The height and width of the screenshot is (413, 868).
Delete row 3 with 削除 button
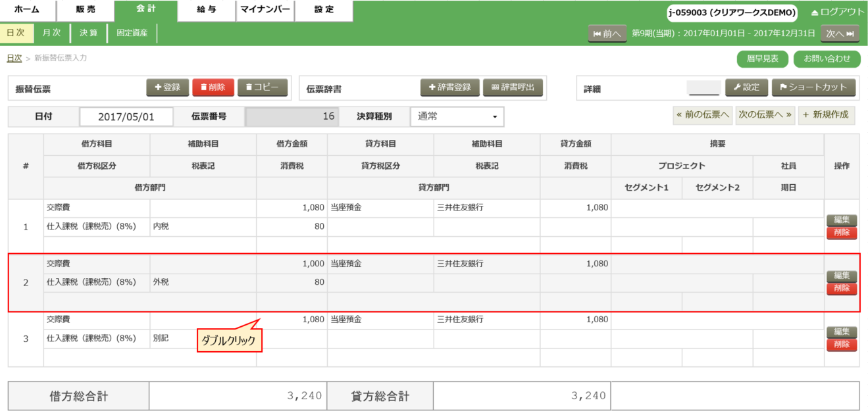click(x=842, y=345)
